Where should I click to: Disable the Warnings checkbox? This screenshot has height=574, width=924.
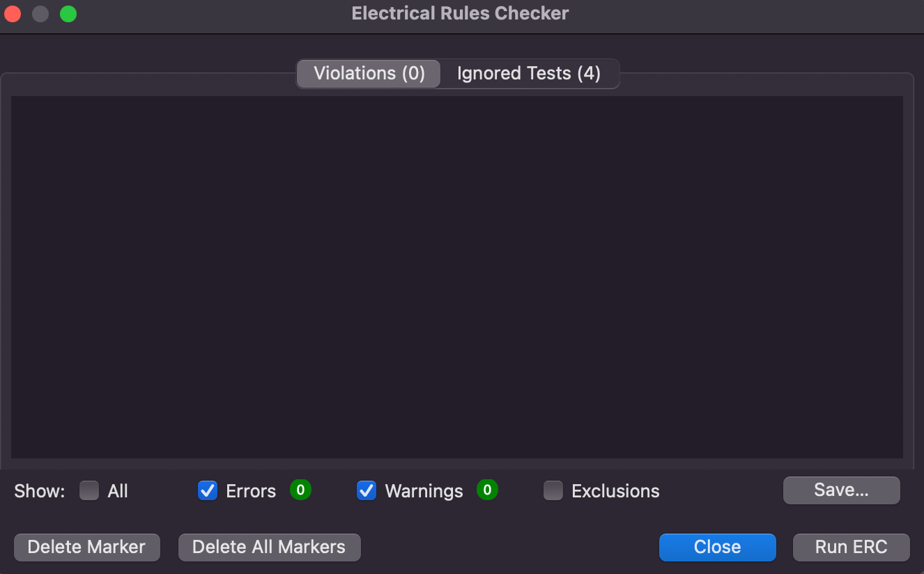[367, 491]
